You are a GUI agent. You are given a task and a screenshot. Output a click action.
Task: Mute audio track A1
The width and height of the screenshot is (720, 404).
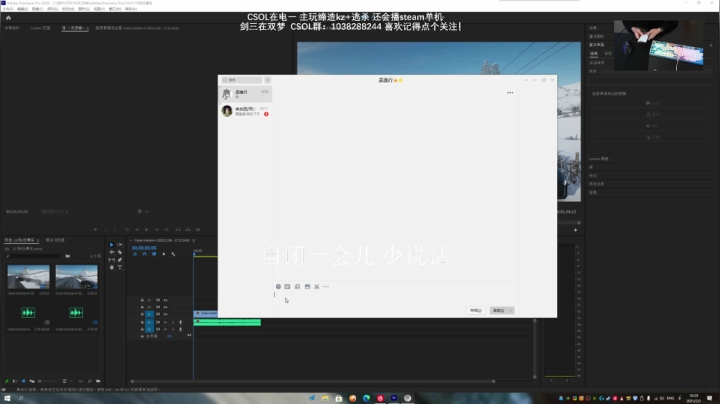tap(165, 322)
